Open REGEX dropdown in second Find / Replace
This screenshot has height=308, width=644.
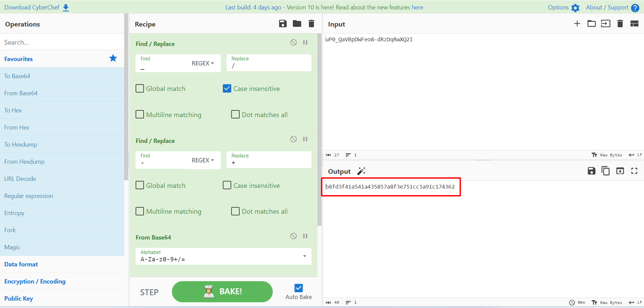tap(203, 160)
